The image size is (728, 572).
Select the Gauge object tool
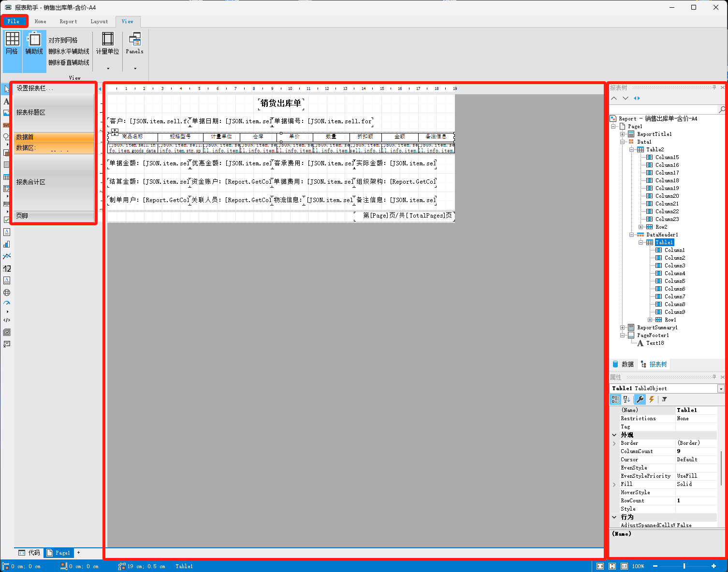click(6, 304)
